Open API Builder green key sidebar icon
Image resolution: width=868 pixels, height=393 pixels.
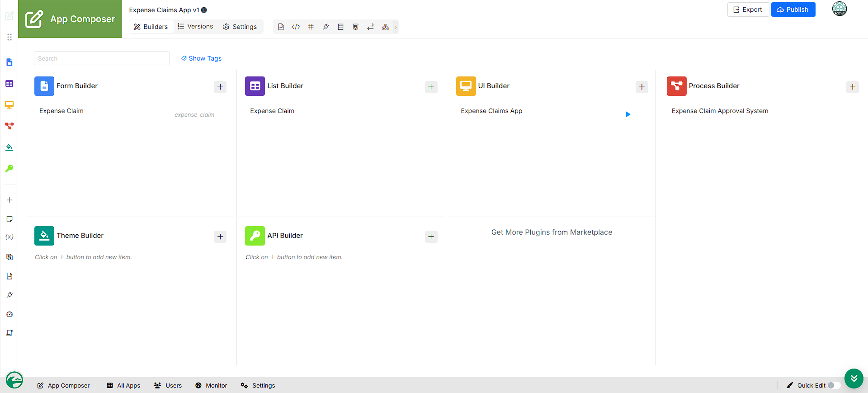click(9, 168)
